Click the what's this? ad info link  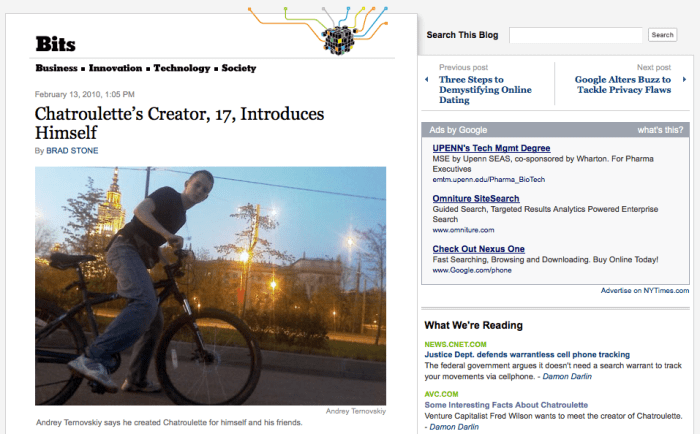coord(660,130)
